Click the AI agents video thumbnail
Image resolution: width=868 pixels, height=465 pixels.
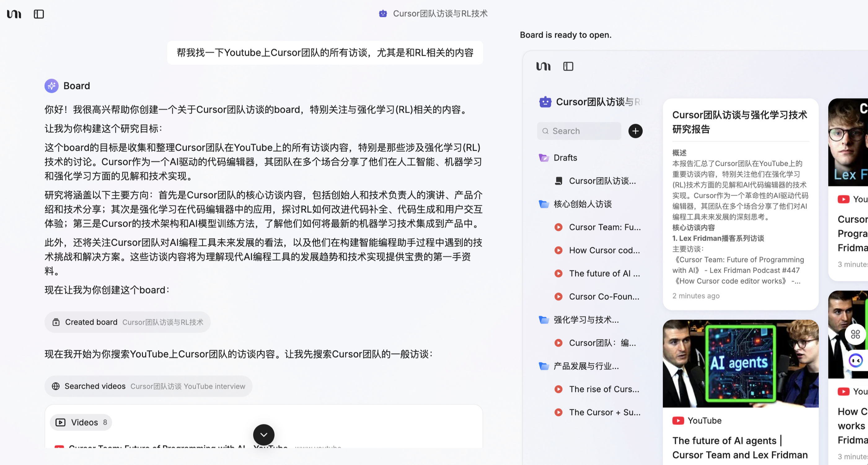click(740, 364)
